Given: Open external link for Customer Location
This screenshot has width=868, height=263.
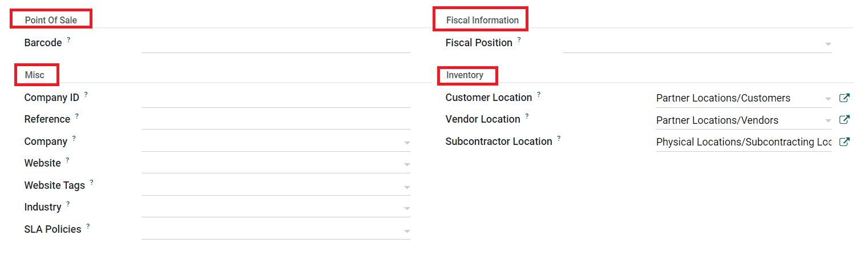Looking at the screenshot, I should [x=845, y=98].
